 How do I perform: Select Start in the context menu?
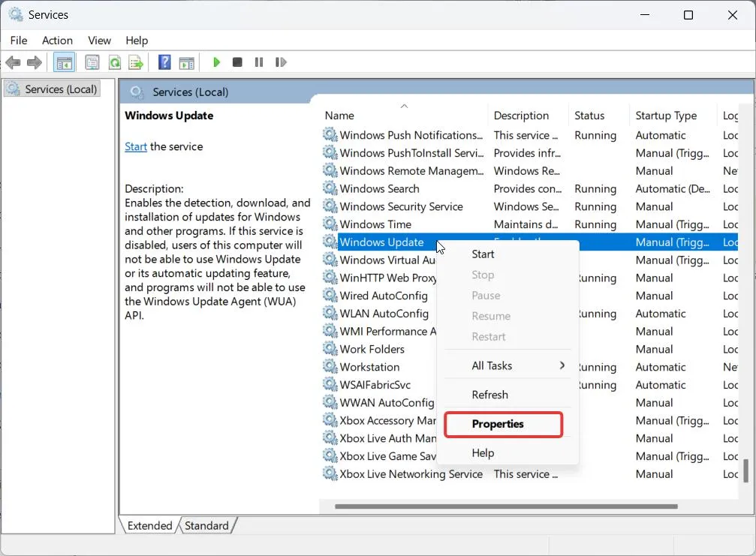(483, 254)
